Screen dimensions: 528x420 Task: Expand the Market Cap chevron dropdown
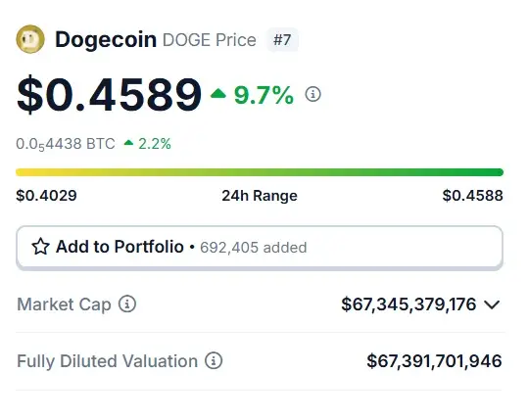(493, 304)
